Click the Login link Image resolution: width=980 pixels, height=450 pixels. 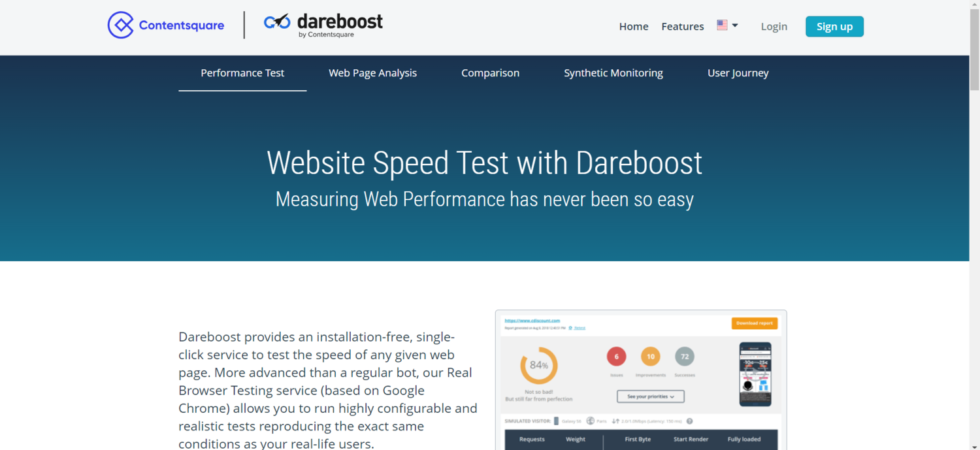(774, 27)
